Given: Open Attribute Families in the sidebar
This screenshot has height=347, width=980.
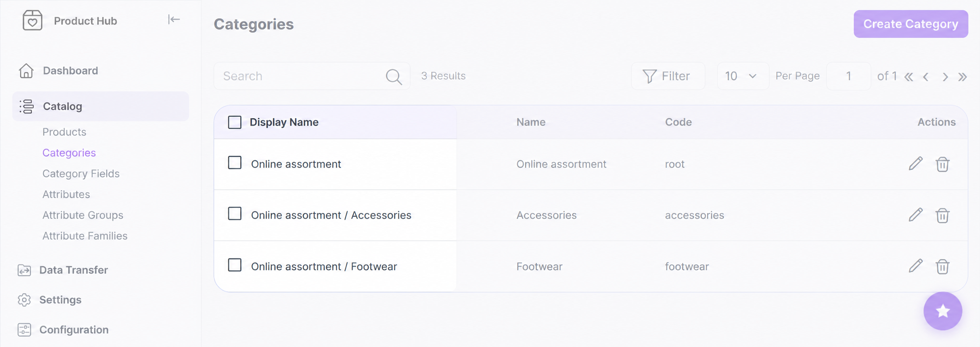Looking at the screenshot, I should point(85,236).
